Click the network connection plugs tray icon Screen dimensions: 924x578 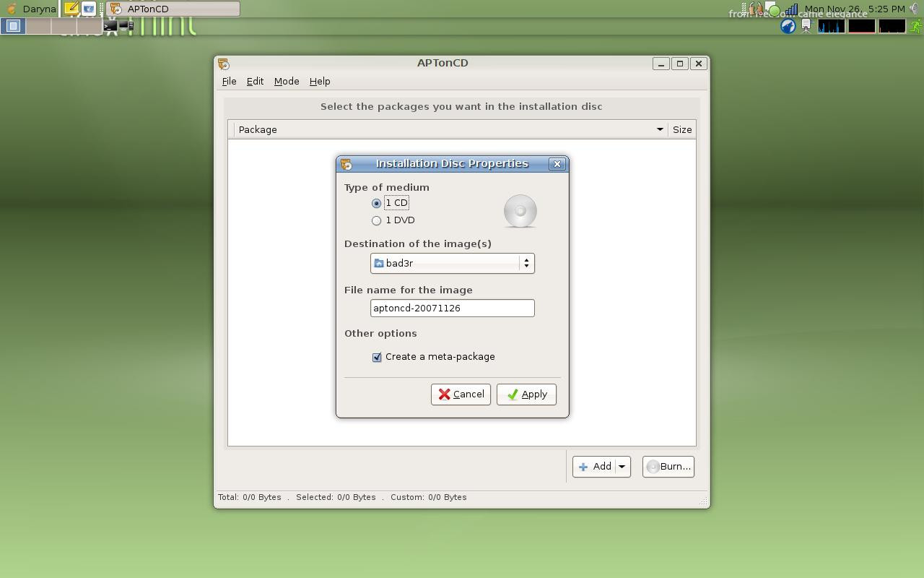pyautogui.click(x=757, y=9)
